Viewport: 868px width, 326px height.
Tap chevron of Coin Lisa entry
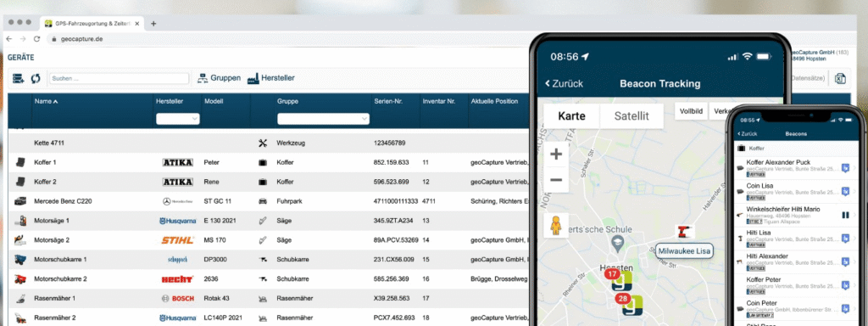(x=854, y=191)
